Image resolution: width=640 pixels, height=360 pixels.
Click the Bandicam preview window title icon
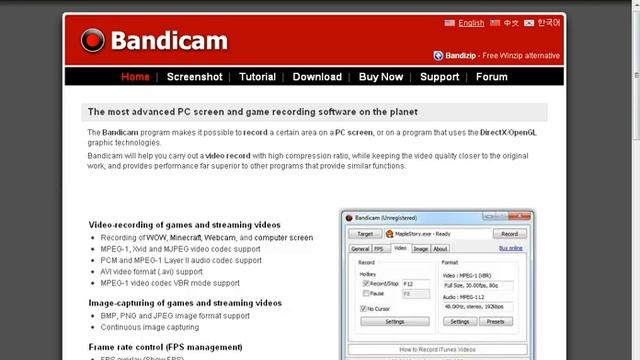pyautogui.click(x=349, y=218)
